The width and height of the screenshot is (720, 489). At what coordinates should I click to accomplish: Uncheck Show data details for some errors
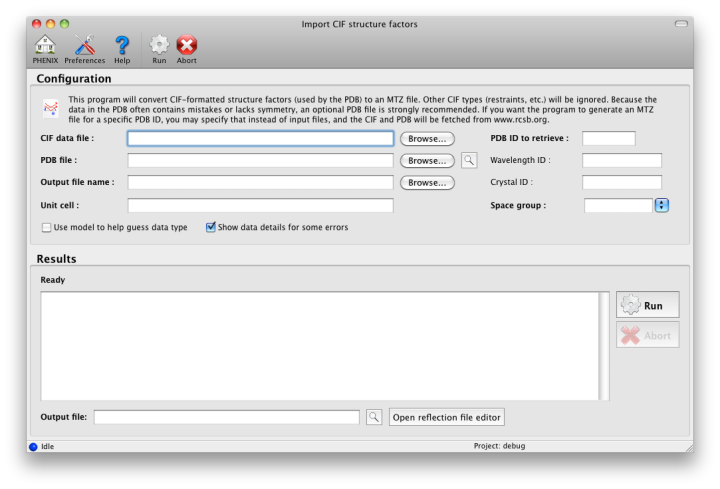(x=211, y=227)
